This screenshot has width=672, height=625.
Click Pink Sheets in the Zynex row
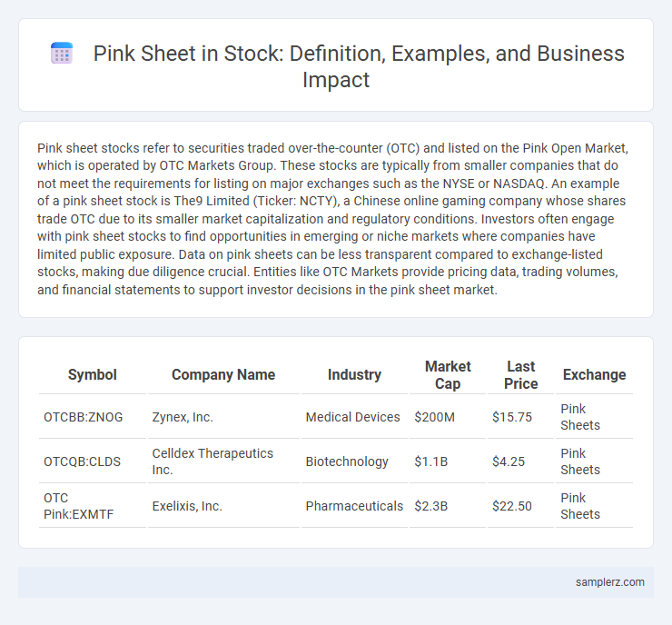pyautogui.click(x=580, y=417)
